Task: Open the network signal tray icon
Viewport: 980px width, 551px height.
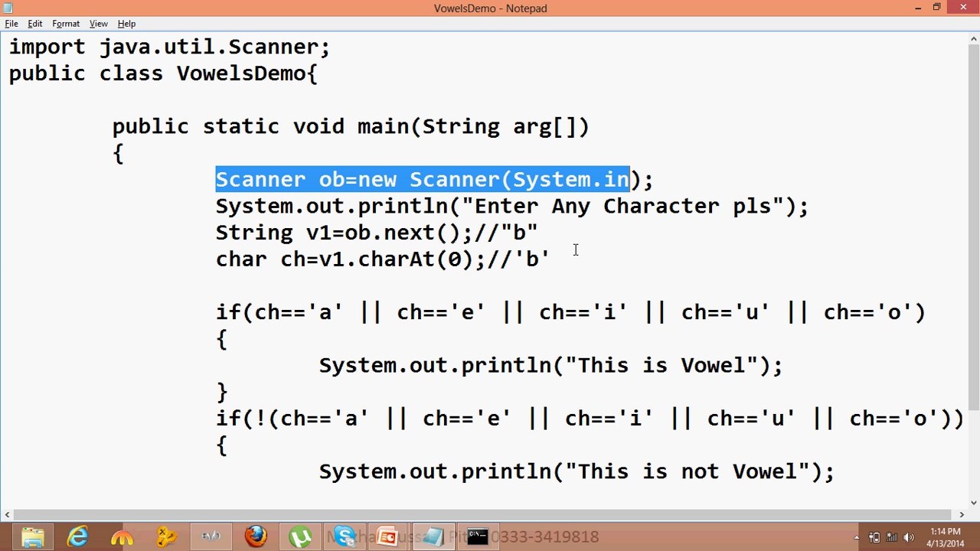Action: pyautogui.click(x=892, y=537)
